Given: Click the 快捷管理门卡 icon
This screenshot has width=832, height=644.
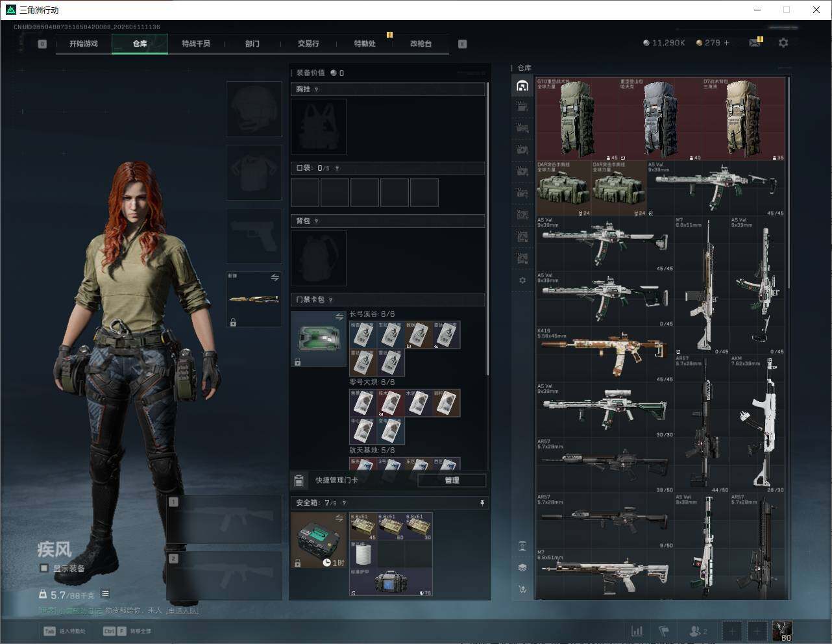Looking at the screenshot, I should coord(299,480).
